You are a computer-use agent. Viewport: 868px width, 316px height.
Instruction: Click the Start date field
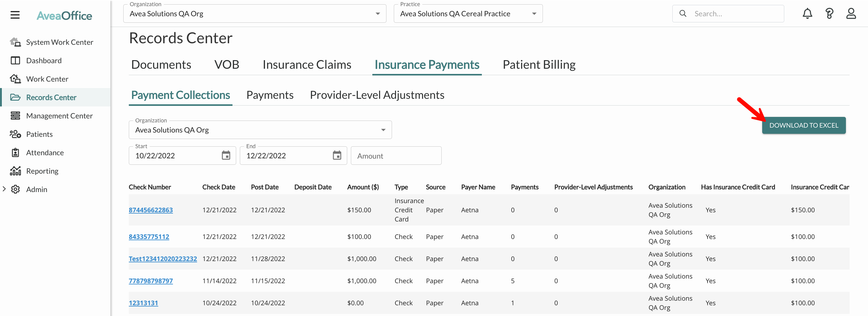[182, 155]
